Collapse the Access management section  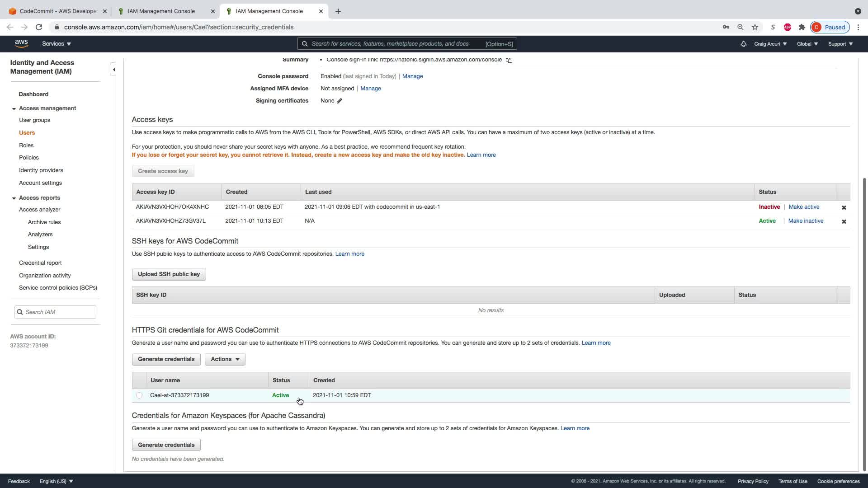tap(14, 109)
